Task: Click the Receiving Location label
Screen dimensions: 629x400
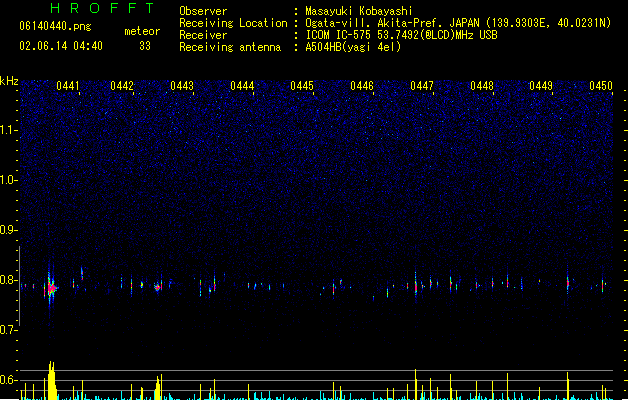Action: [x=233, y=23]
